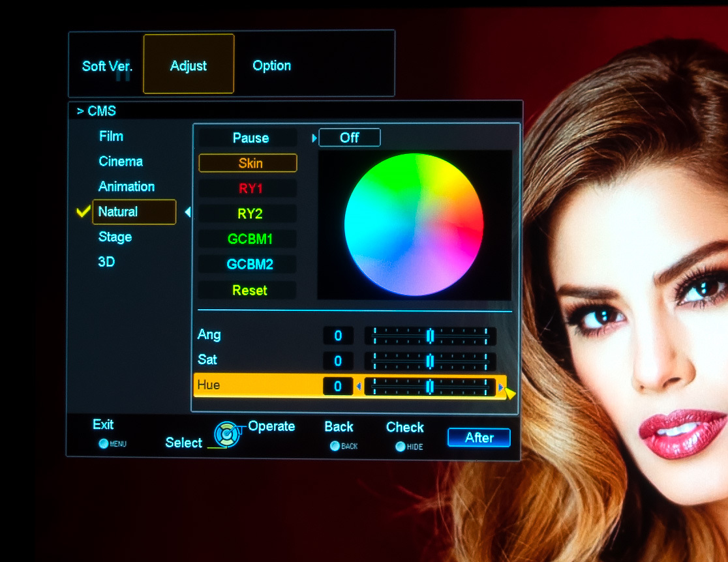728x562 pixels.
Task: Select the Pause option
Action: pyautogui.click(x=248, y=138)
